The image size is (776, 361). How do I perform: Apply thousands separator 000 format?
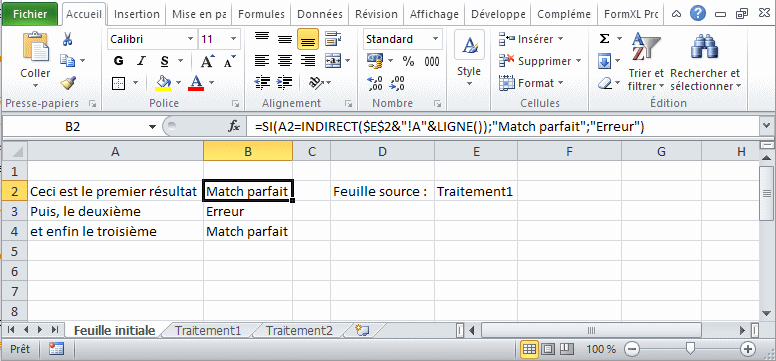click(432, 61)
